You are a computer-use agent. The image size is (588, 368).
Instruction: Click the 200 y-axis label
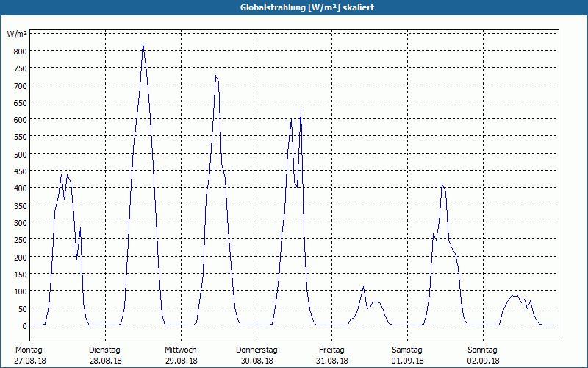[x=21, y=257]
